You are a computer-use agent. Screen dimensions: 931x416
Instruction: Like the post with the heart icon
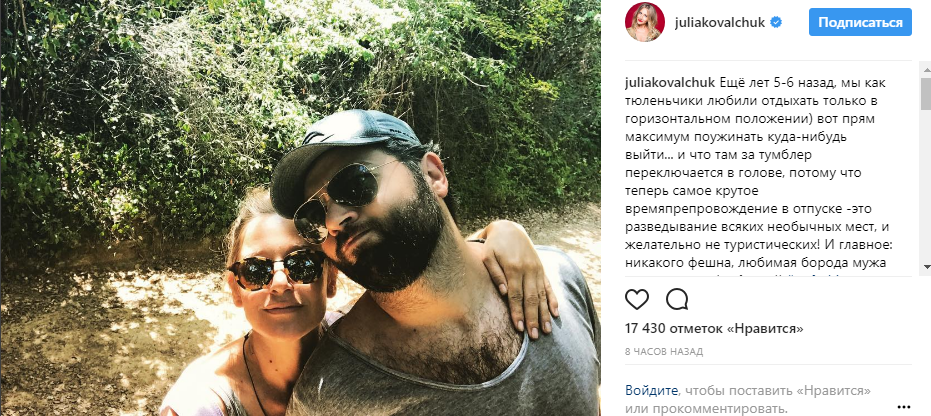[x=637, y=300]
